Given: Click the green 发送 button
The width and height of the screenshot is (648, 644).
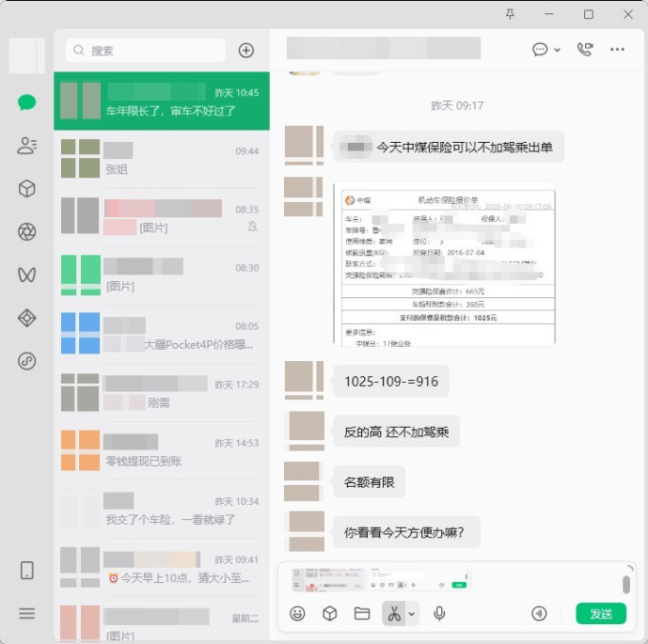Looking at the screenshot, I should point(601,614).
